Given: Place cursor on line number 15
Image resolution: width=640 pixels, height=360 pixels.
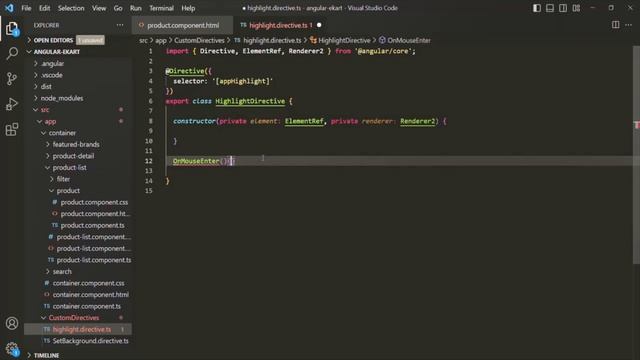Looking at the screenshot, I should [x=149, y=191].
